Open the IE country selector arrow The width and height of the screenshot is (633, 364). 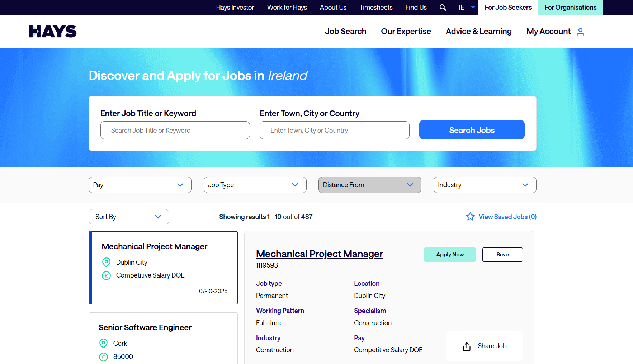[473, 8]
